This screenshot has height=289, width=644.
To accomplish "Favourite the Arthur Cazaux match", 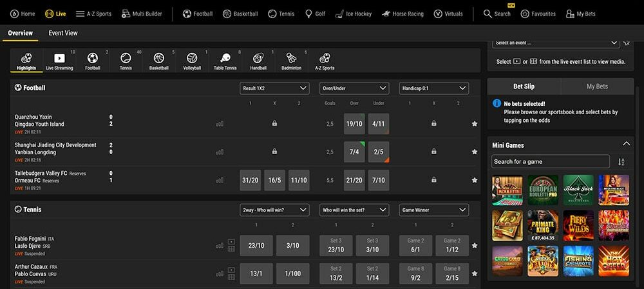I will click(475, 274).
